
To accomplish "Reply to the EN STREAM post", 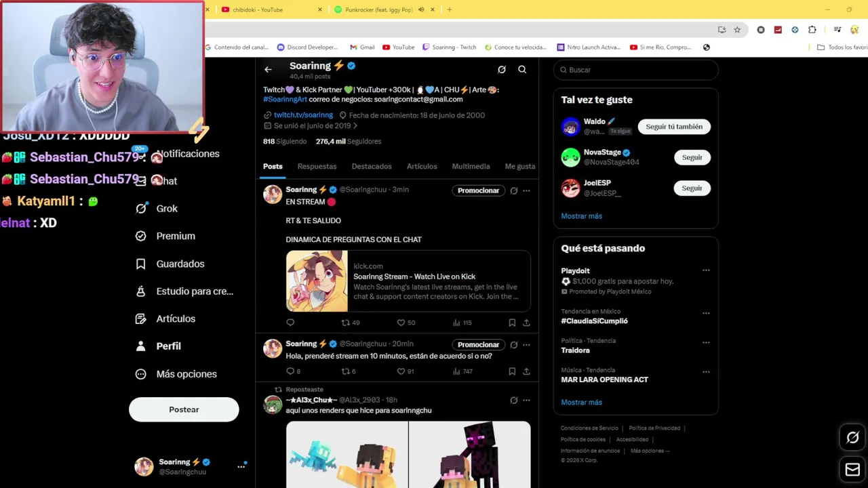I will coord(290,323).
